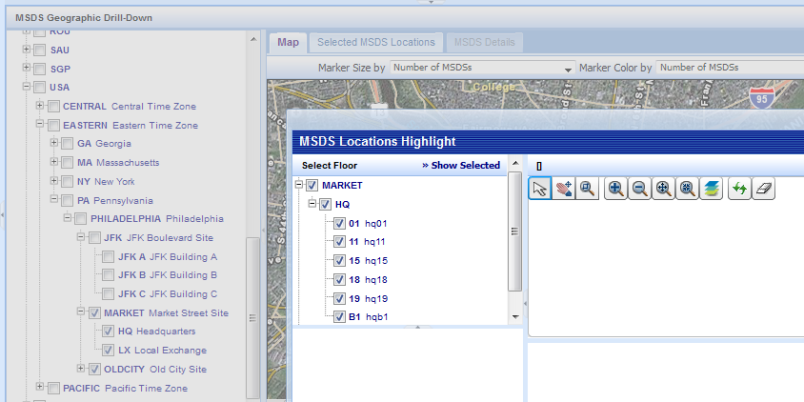Viewport: 804px width, 402px height.
Task: Switch to the Map tab
Action: 288,43
